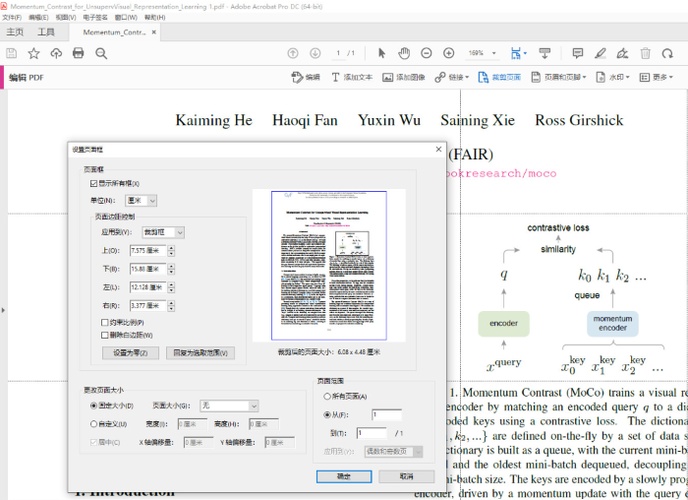Click the 到 page range to field
This screenshot has width=688, height=500.
[372, 433]
